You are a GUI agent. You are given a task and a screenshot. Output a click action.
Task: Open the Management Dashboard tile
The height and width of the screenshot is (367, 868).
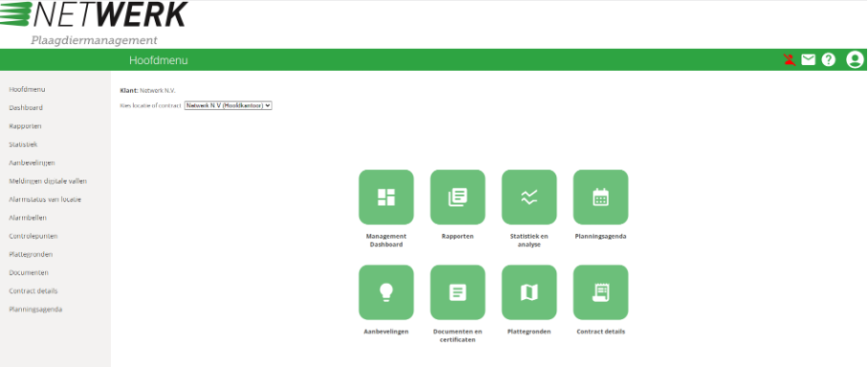tap(386, 197)
